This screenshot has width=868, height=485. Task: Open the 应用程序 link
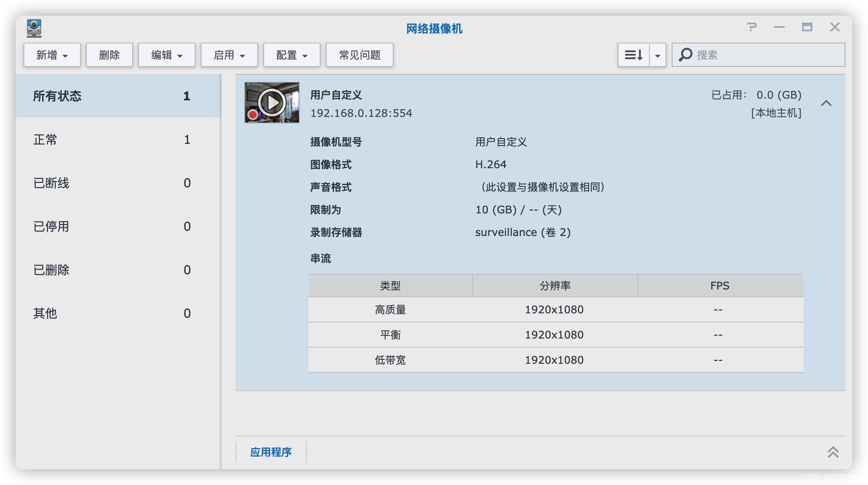tap(271, 452)
